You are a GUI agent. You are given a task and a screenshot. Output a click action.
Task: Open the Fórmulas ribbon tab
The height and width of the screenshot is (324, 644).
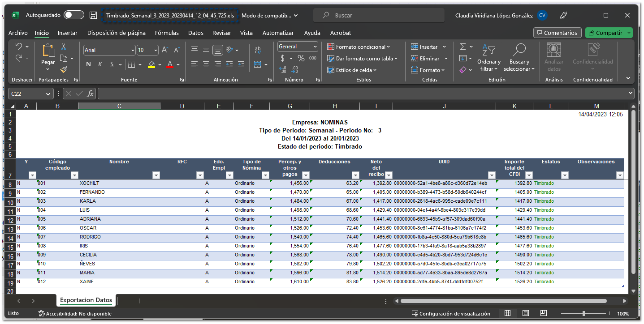167,33
